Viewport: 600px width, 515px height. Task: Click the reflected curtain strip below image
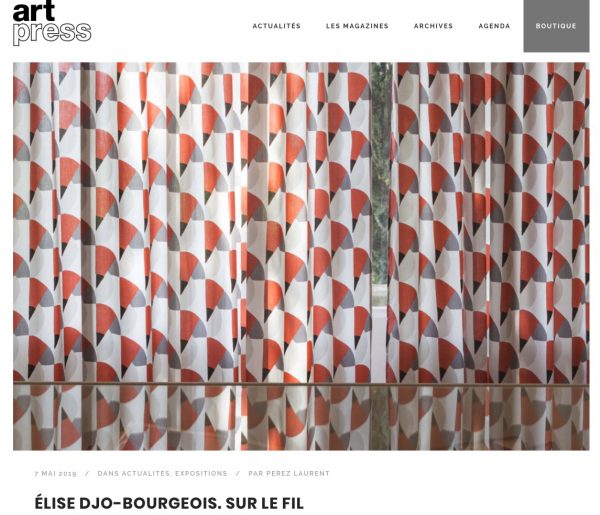[301, 417]
